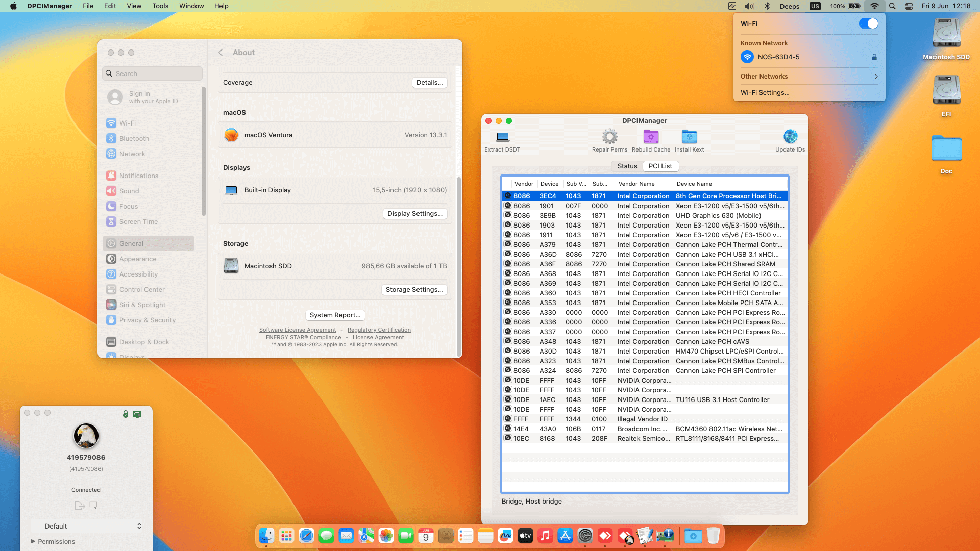
Task: Click the Extract DSDT toolbar icon
Action: (x=502, y=137)
